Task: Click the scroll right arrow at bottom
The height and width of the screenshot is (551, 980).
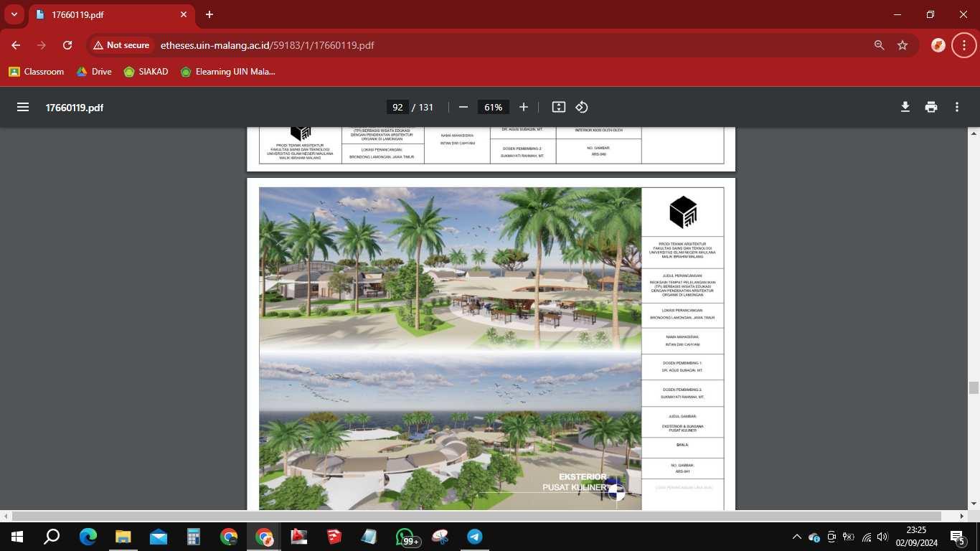Action: click(963, 516)
